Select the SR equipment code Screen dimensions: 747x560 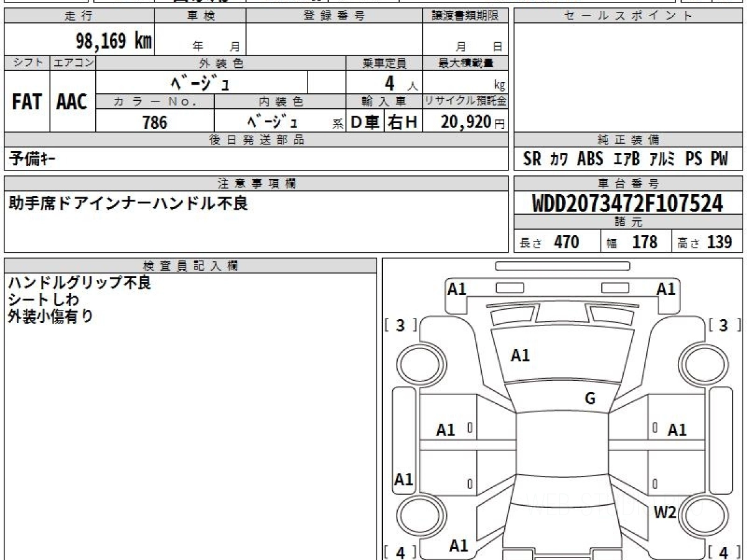[532, 159]
